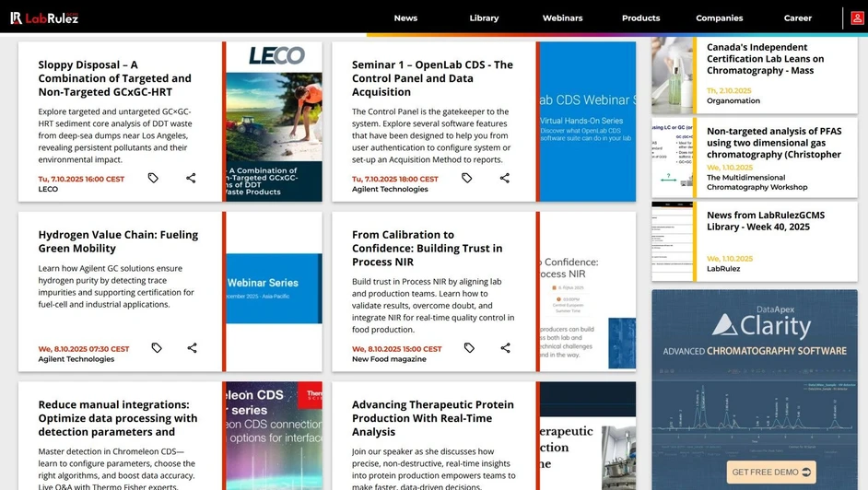This screenshot has height=490, width=868.
Task: Click the Therapeutic protein webinar thumbnail
Action: 588,436
